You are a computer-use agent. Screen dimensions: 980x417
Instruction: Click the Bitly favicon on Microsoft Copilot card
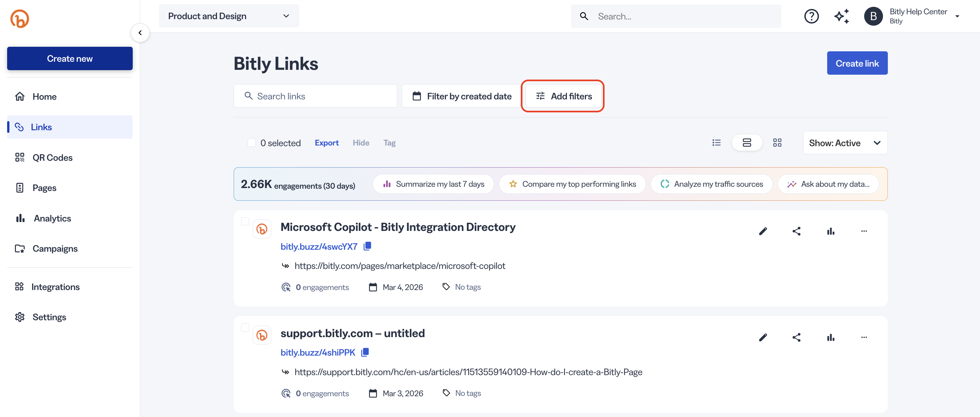click(x=262, y=229)
